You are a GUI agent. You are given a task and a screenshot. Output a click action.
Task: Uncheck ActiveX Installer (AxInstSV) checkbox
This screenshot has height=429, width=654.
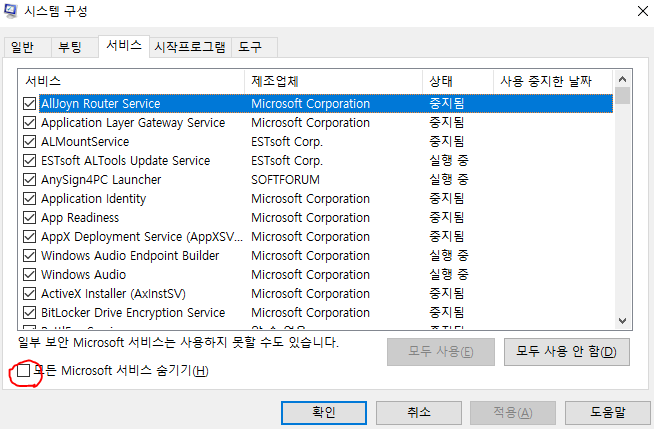click(x=29, y=294)
